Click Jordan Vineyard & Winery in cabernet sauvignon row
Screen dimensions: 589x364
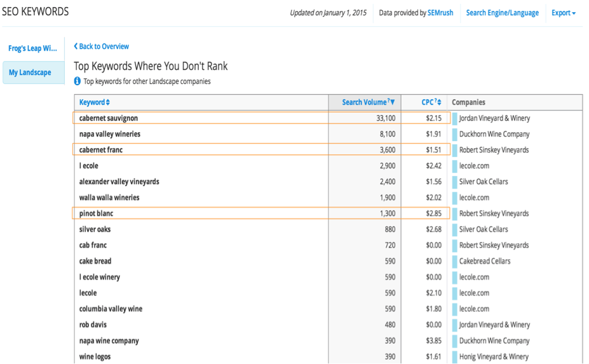click(494, 118)
